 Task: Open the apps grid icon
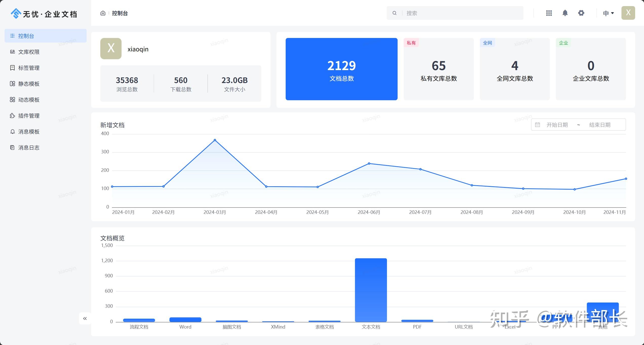tap(549, 13)
